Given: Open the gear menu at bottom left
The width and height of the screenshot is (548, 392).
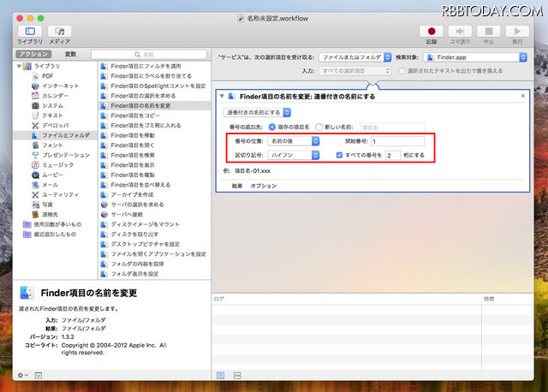Looking at the screenshot, I should (x=23, y=375).
